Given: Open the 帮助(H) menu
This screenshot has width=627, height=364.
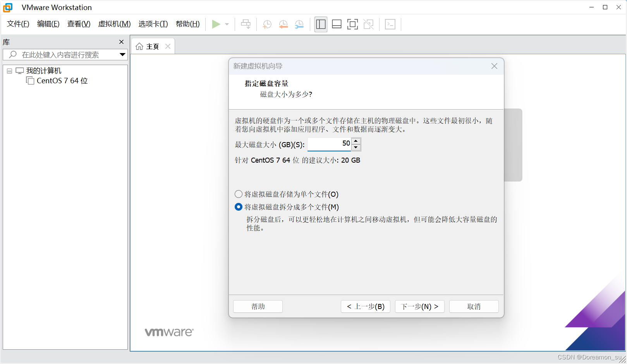Looking at the screenshot, I should tap(188, 24).
